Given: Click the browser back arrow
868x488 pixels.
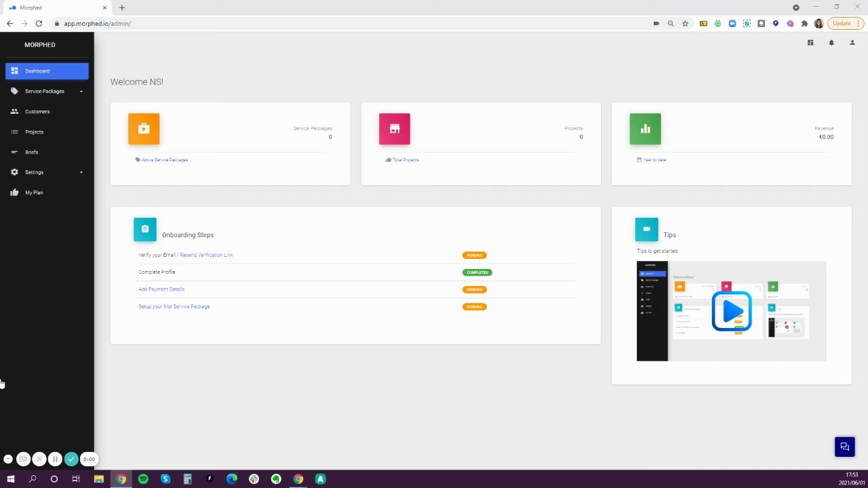Looking at the screenshot, I should coord(9,23).
